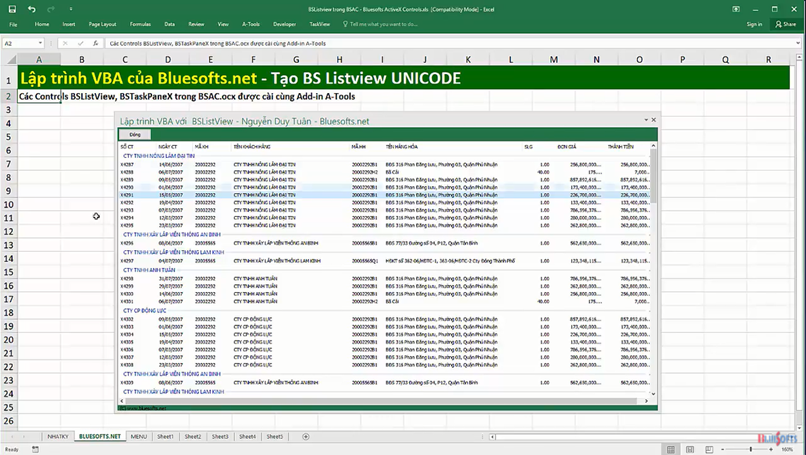806x455 pixels.
Task: Switch to the Home ribbon tab
Action: pyautogui.click(x=42, y=24)
